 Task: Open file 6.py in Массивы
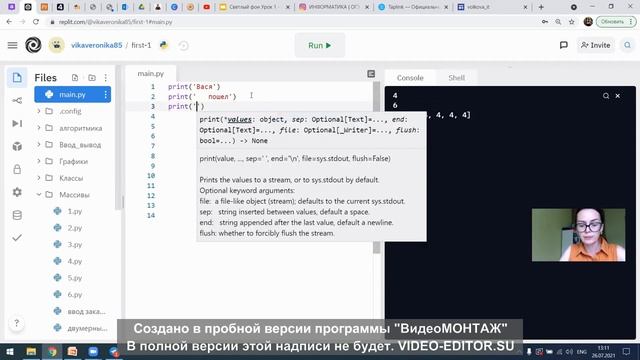pos(75,294)
